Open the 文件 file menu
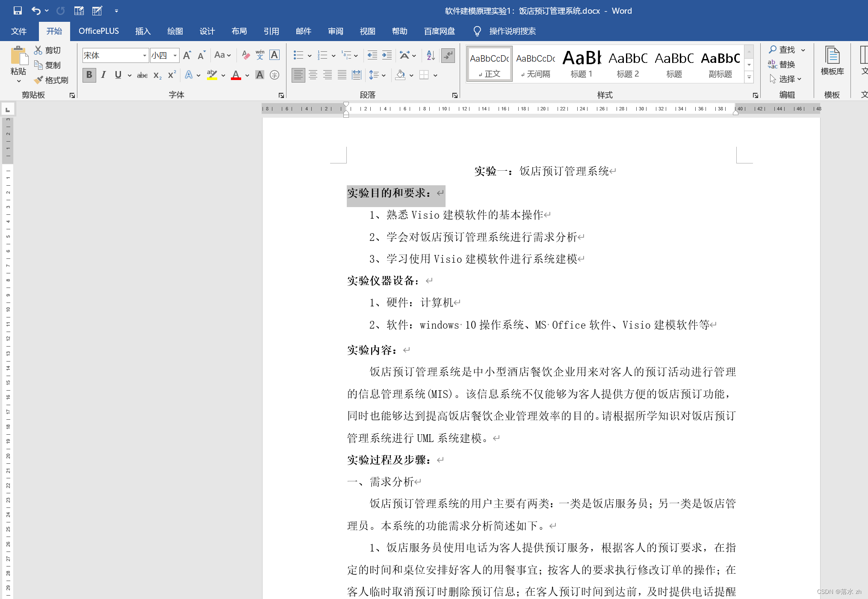The image size is (868, 599). pyautogui.click(x=19, y=31)
